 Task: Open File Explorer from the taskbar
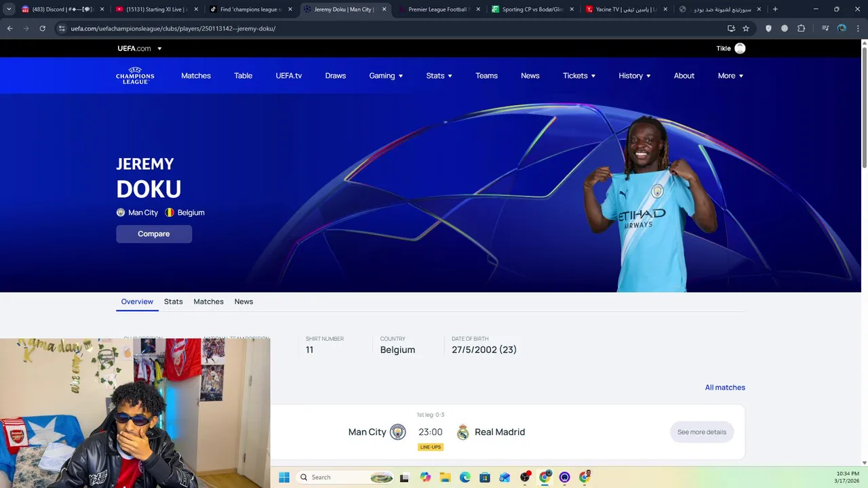click(x=445, y=477)
